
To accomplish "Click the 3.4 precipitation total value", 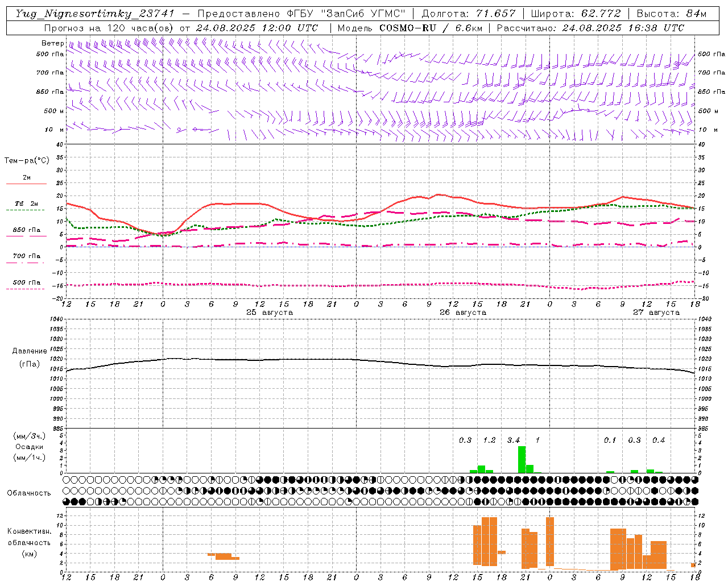I will tap(514, 440).
